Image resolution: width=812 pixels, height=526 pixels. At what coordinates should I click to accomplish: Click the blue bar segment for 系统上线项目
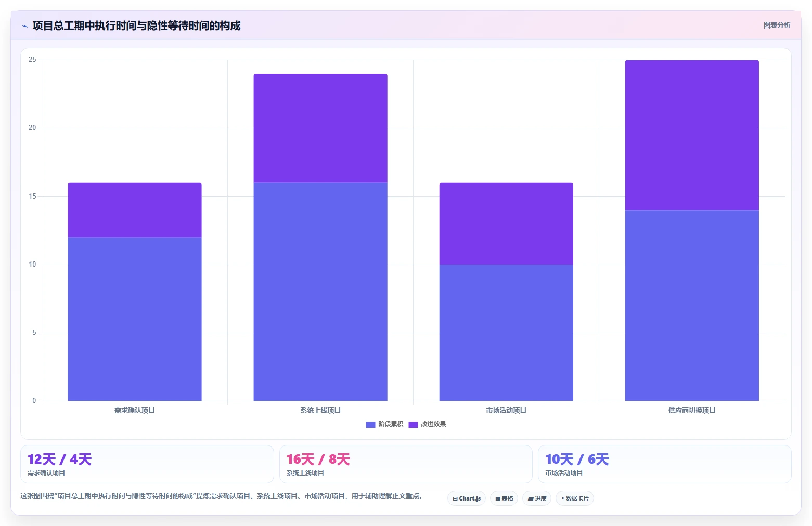pos(320,292)
